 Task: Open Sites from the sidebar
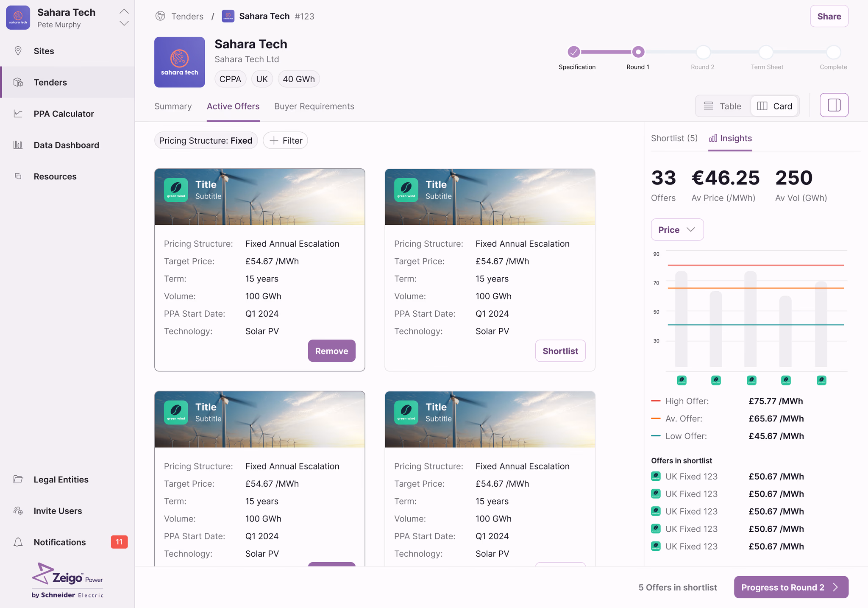[x=67, y=51]
